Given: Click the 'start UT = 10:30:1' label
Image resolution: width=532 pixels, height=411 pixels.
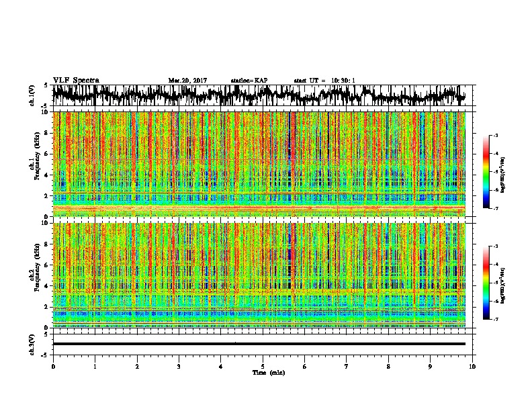Looking at the screenshot, I should coord(324,81).
